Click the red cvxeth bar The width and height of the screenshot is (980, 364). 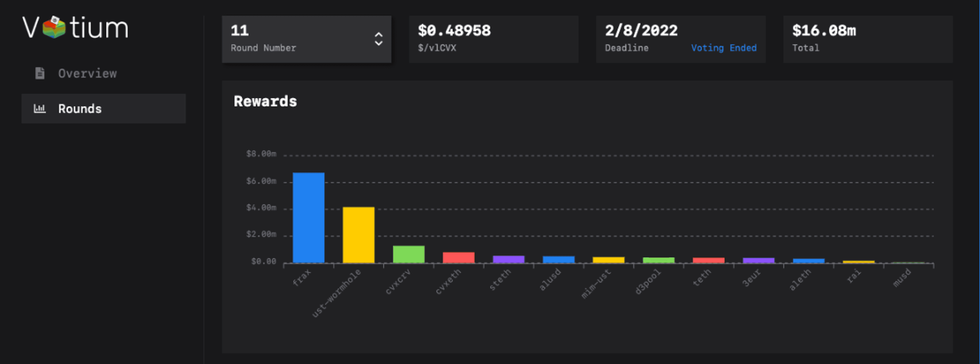click(x=459, y=258)
